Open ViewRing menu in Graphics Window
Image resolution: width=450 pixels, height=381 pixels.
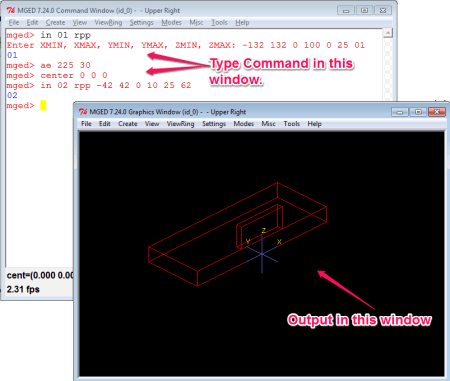[x=180, y=124]
